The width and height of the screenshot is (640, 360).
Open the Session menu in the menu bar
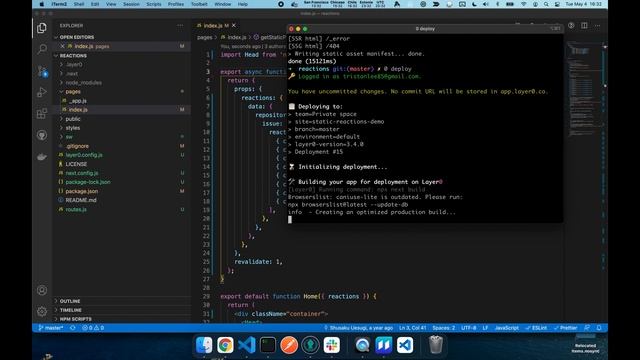[x=131, y=4]
